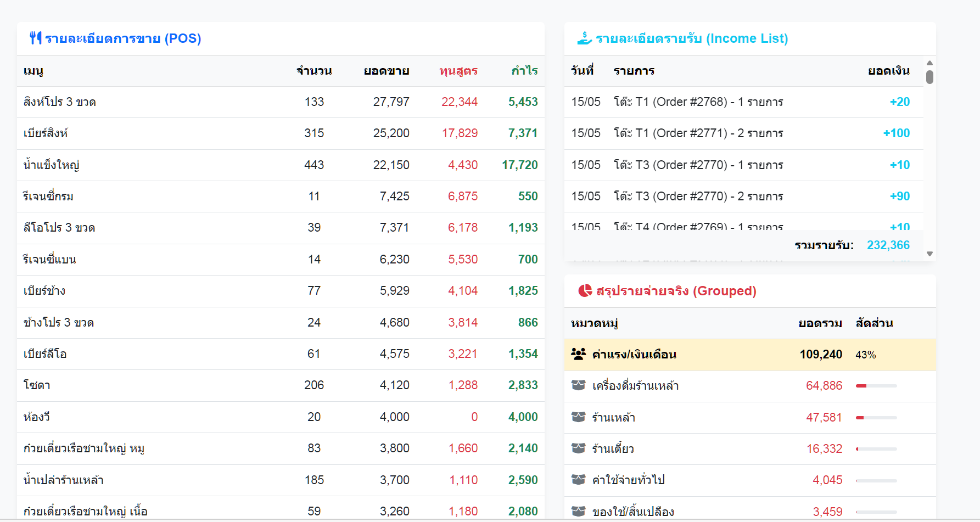
Task: Click the ยอดขาย column header
Action: click(x=387, y=71)
